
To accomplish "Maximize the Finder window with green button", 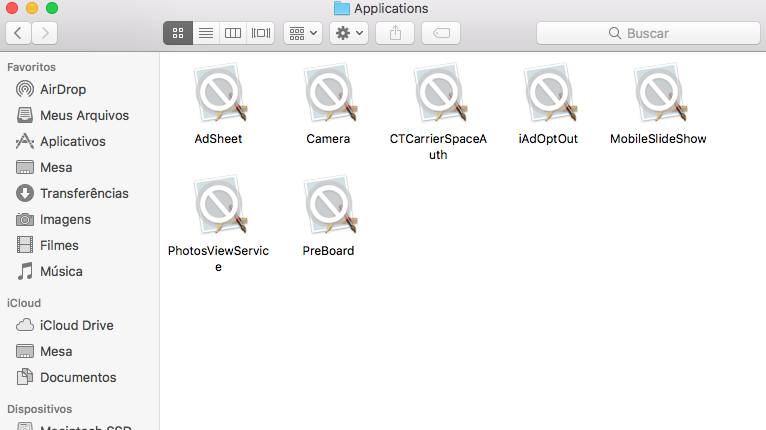I will (52, 8).
